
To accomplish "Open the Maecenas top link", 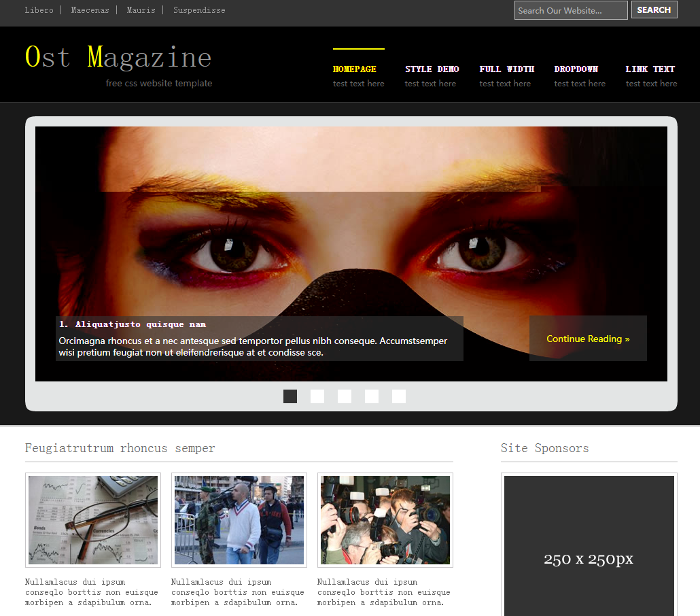I will pyautogui.click(x=89, y=10).
